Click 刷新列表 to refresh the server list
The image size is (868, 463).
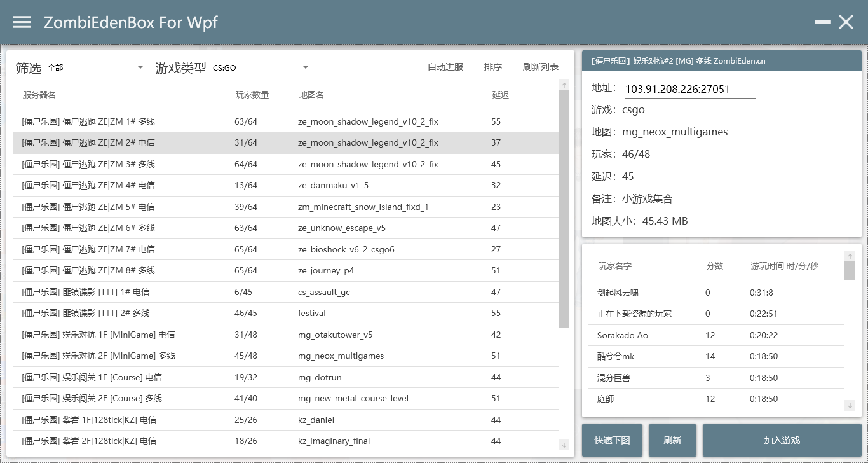click(540, 66)
